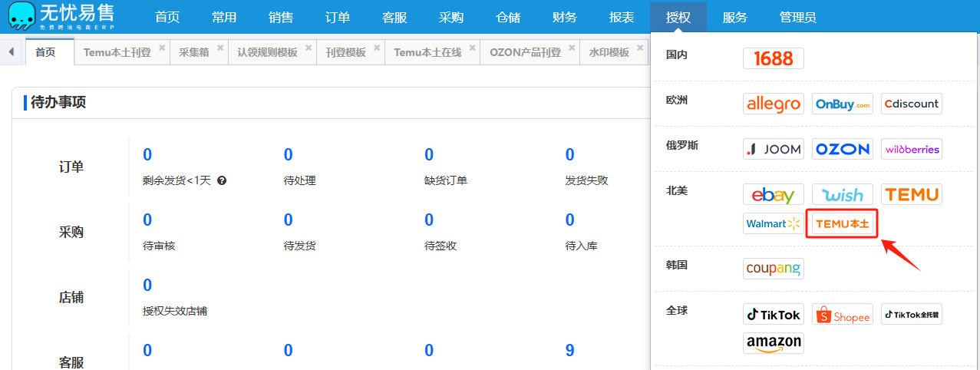Click the 待审核 purchase count
The height and width of the screenshot is (370, 980).
coord(147,220)
